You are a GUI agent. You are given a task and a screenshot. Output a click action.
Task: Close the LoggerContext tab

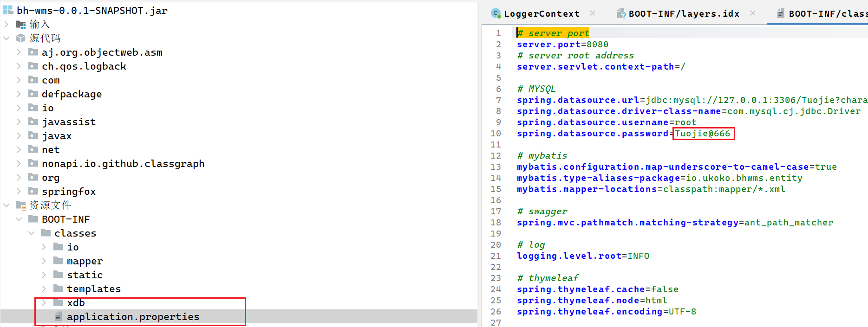[x=593, y=13]
